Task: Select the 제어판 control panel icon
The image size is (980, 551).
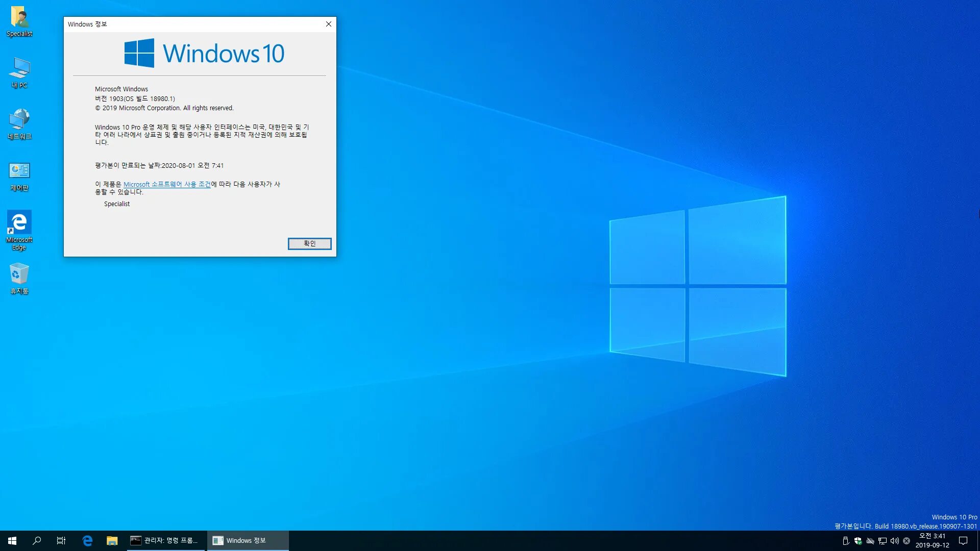Action: 19,176
